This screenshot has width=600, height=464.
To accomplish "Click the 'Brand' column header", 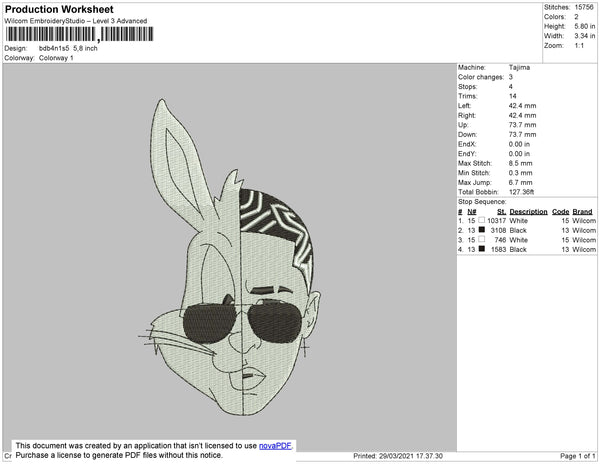I will tap(582, 212).
